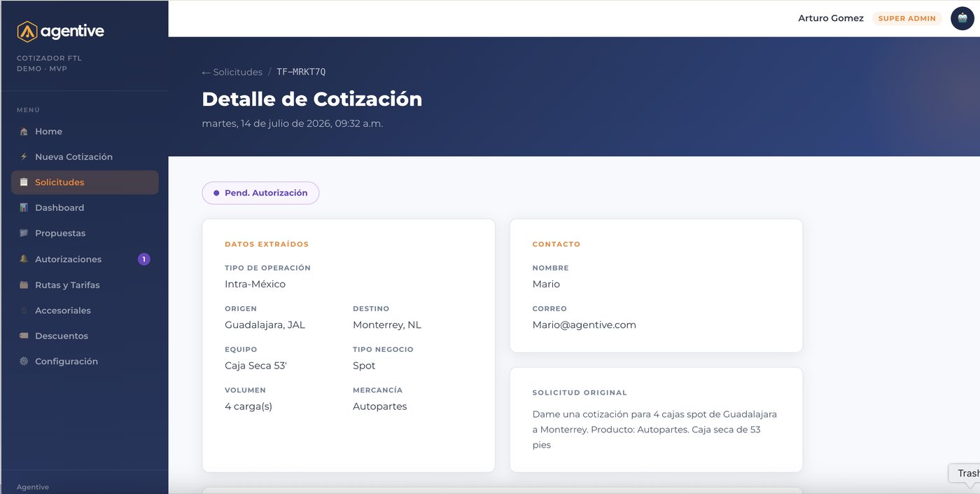The width and height of the screenshot is (980, 494).
Task: Open Descuentos menu item
Action: (x=85, y=336)
